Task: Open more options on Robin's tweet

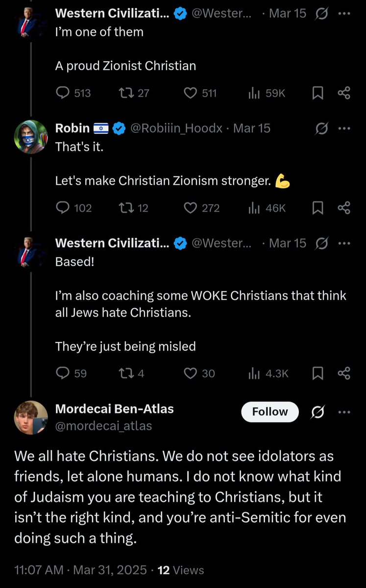Action: point(344,128)
